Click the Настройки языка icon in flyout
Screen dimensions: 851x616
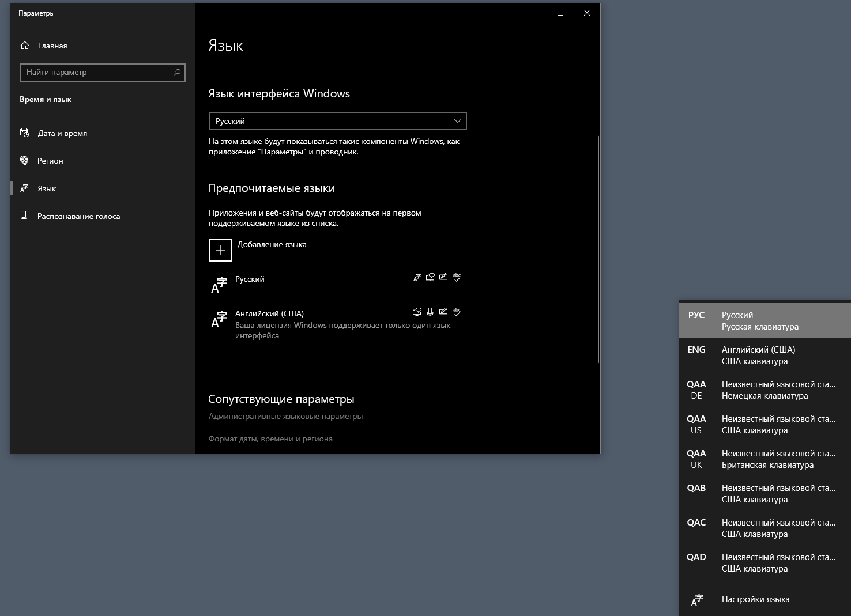click(x=696, y=600)
